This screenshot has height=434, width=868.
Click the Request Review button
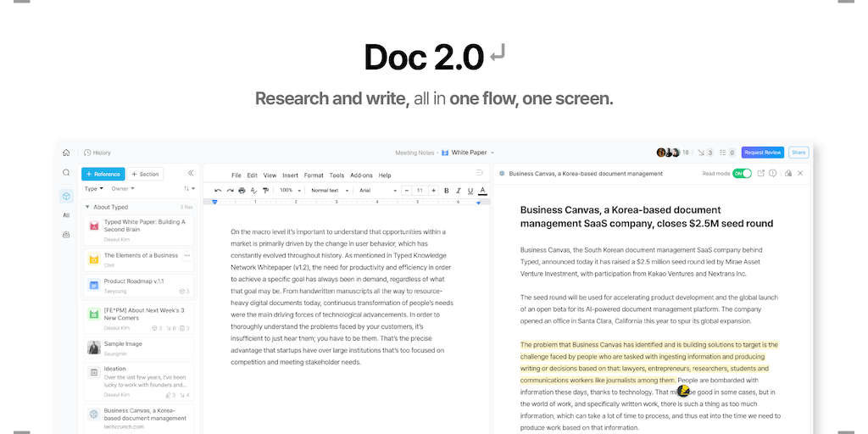tap(763, 153)
